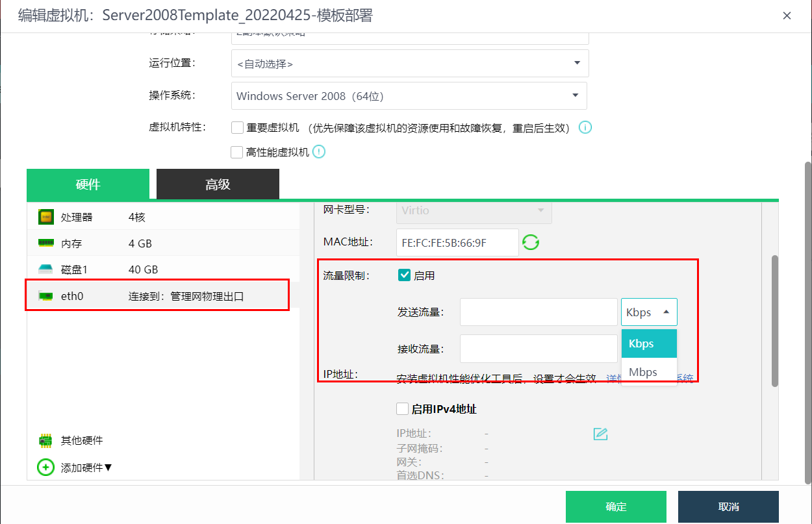Viewport: 812px width, 524px height.
Task: Switch to the Hardware (硬件) tab
Action: coord(88,184)
